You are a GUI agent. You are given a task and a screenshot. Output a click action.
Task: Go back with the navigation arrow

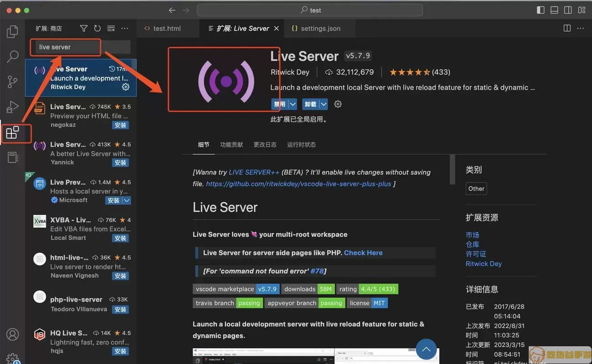coord(172,10)
